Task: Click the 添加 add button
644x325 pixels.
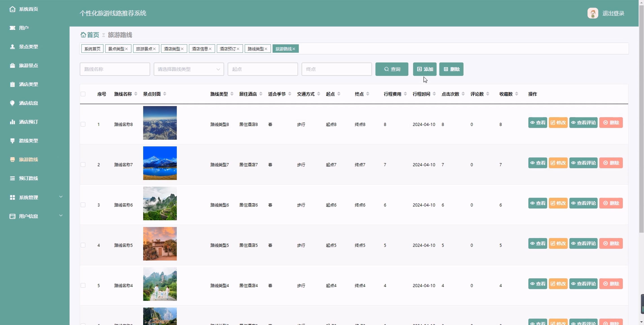Action: pos(425,69)
